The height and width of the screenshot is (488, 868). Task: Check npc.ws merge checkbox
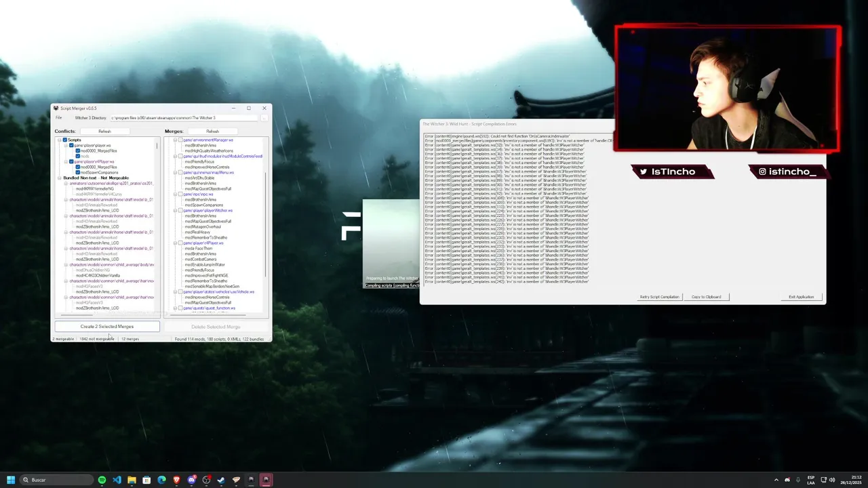tap(180, 194)
